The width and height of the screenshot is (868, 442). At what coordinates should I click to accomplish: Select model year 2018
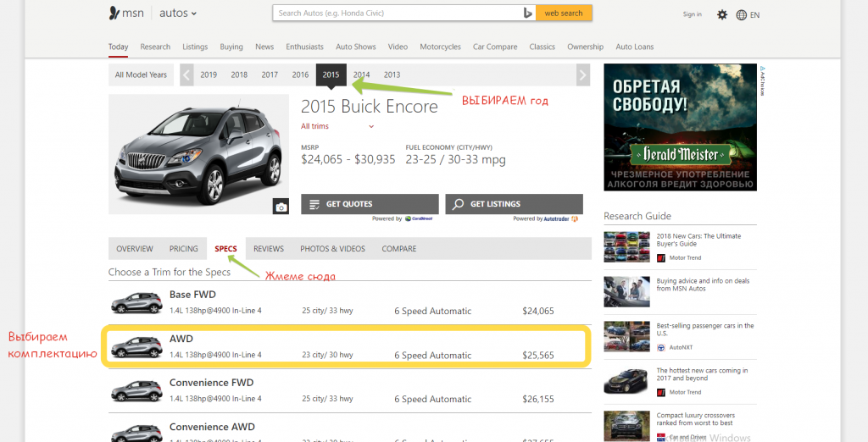tap(239, 75)
